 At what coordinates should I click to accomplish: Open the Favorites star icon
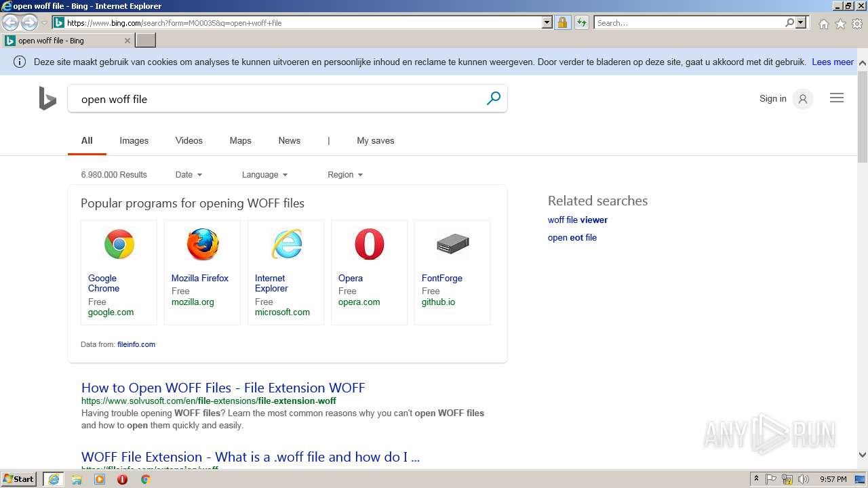point(840,24)
